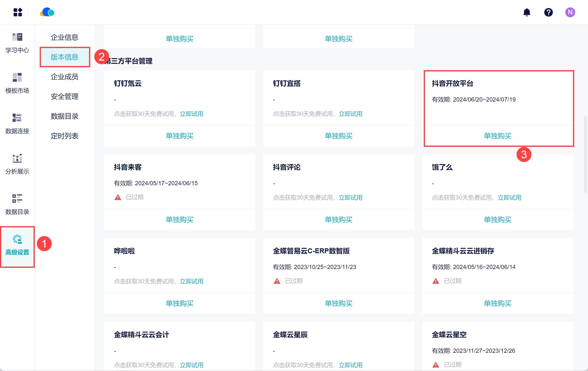Open the user avatar N menu
Screen dimensions: 588x371
[570, 12]
